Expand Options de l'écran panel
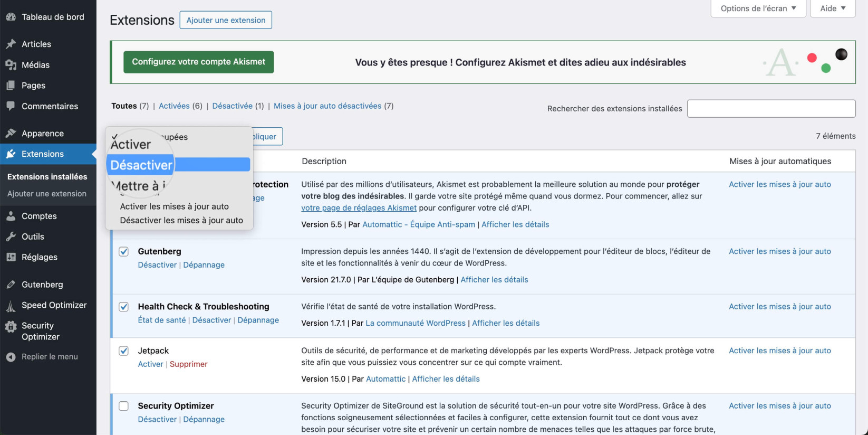 pyautogui.click(x=758, y=8)
